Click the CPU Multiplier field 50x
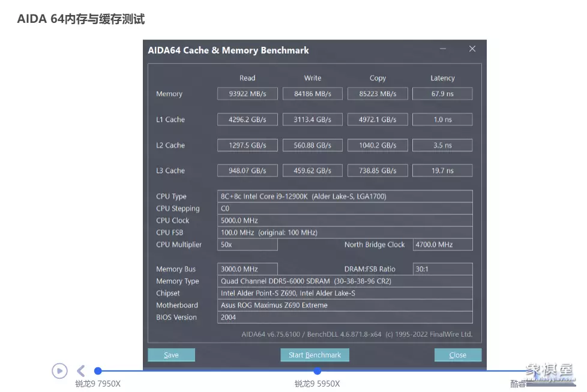 [x=247, y=244]
